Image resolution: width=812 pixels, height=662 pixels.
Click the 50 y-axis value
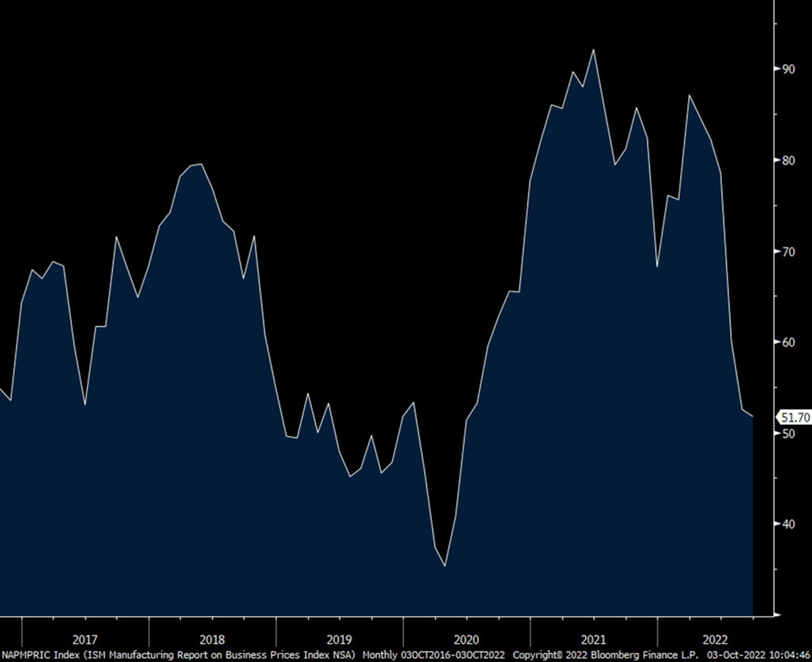(788, 433)
